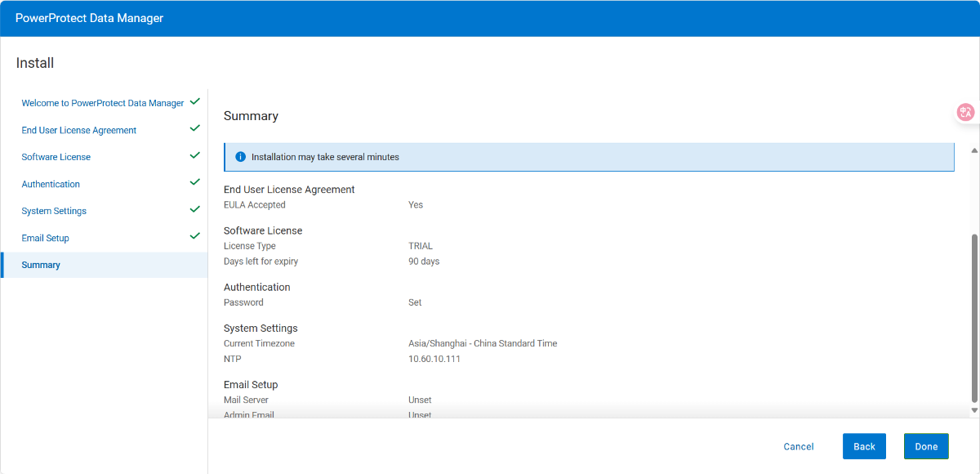Click the scrollbar down arrow in the summary pane

[x=973, y=410]
